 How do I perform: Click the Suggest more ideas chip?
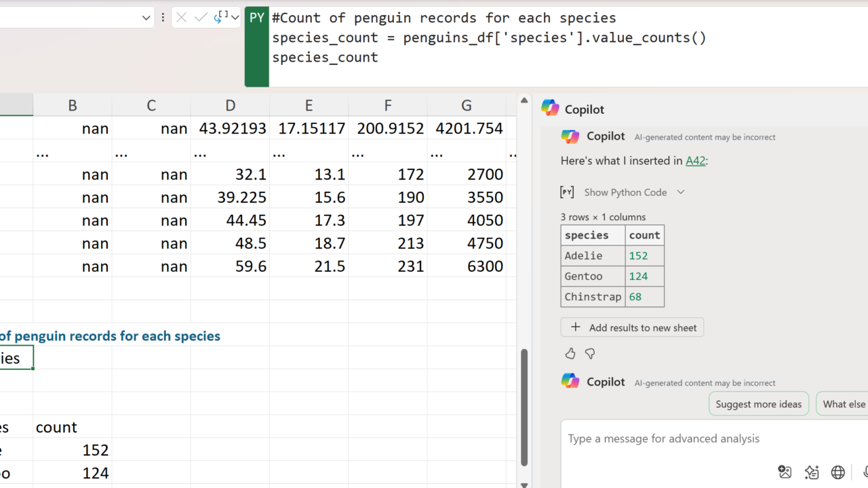758,404
